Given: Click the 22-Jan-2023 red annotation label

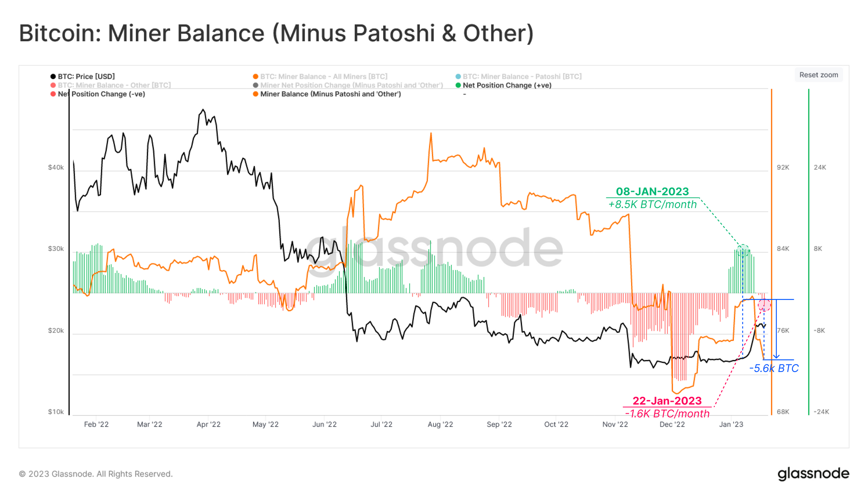Looking at the screenshot, I should click(x=667, y=401).
